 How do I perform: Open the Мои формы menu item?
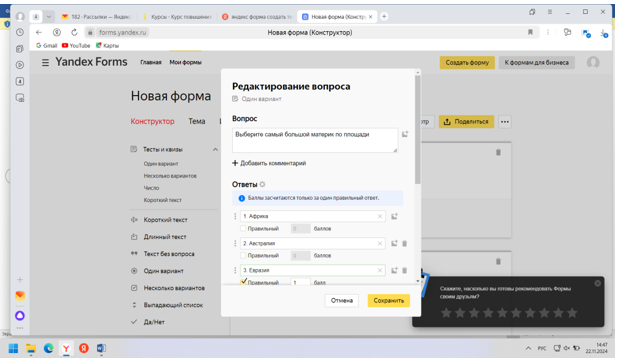click(185, 62)
